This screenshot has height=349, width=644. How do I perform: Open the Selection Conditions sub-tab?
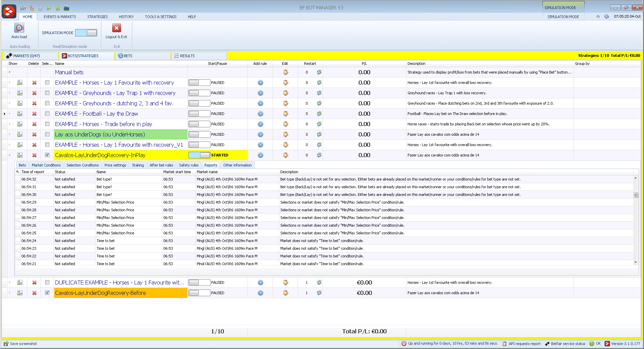click(x=83, y=165)
